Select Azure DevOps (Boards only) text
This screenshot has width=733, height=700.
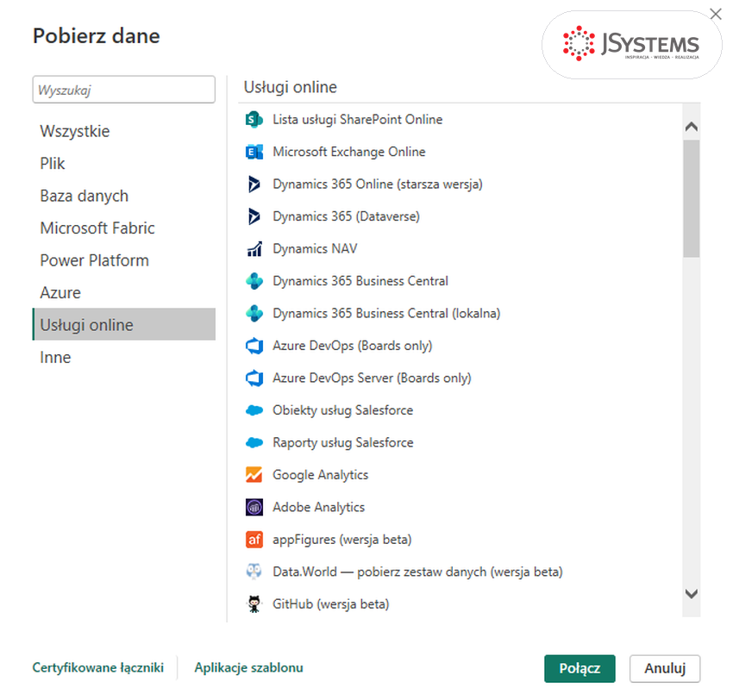353,346
